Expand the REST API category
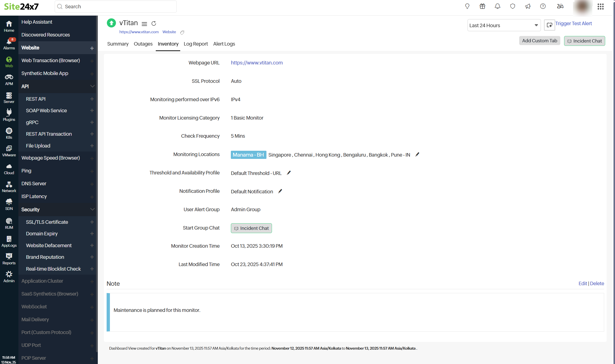The image size is (615, 364). (x=92, y=99)
